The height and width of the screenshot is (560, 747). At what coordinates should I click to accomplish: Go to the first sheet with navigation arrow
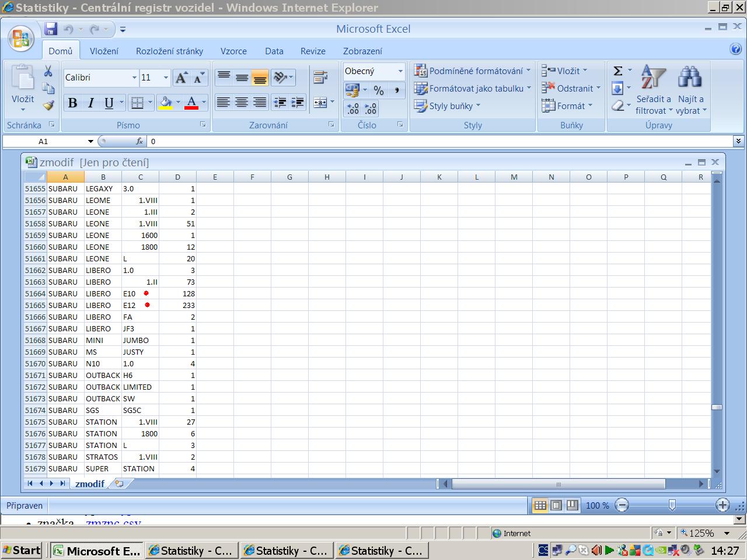coord(30,484)
